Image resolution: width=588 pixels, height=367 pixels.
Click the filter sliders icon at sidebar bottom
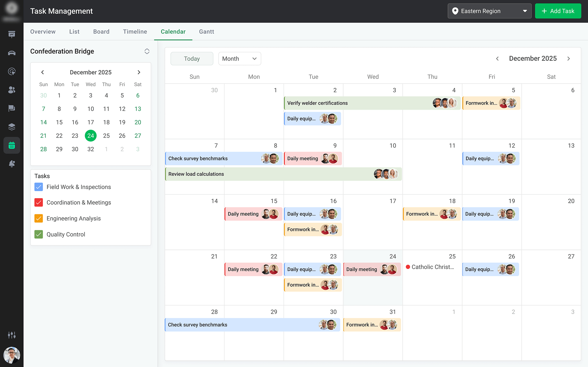[x=11, y=335]
